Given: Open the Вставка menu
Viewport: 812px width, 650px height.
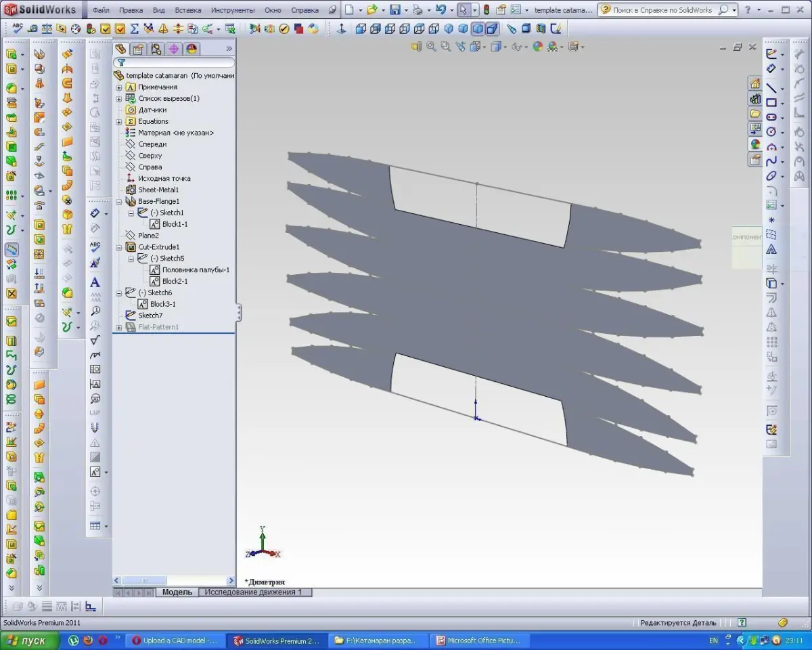Looking at the screenshot, I should 187,10.
